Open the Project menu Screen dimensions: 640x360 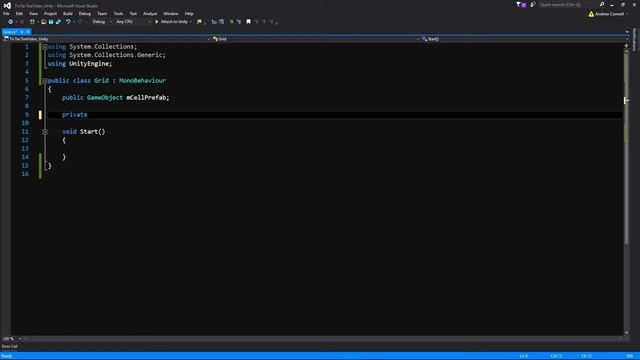[50, 13]
